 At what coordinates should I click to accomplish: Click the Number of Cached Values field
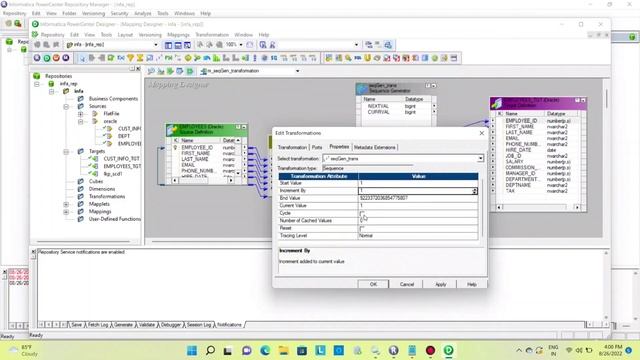click(418, 220)
